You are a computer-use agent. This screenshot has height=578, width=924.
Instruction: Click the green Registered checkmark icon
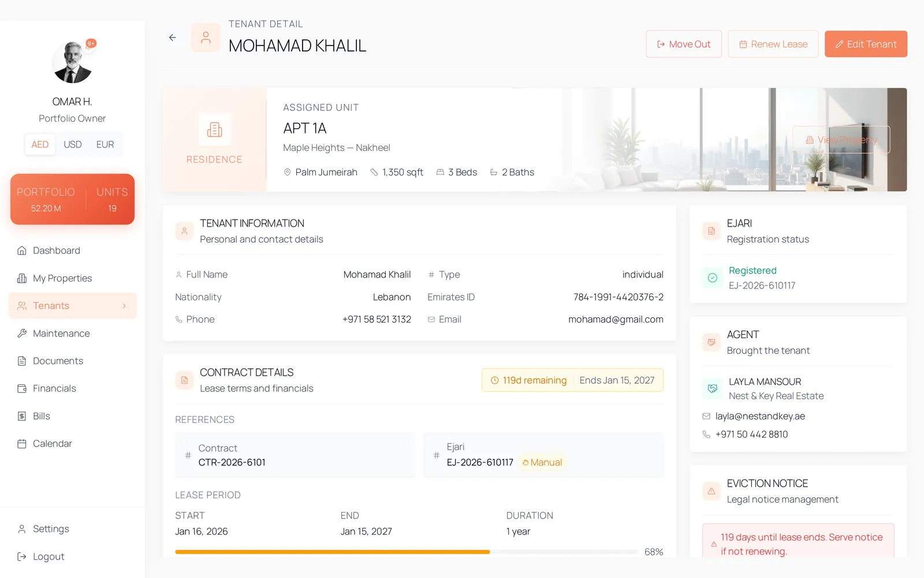pyautogui.click(x=713, y=278)
